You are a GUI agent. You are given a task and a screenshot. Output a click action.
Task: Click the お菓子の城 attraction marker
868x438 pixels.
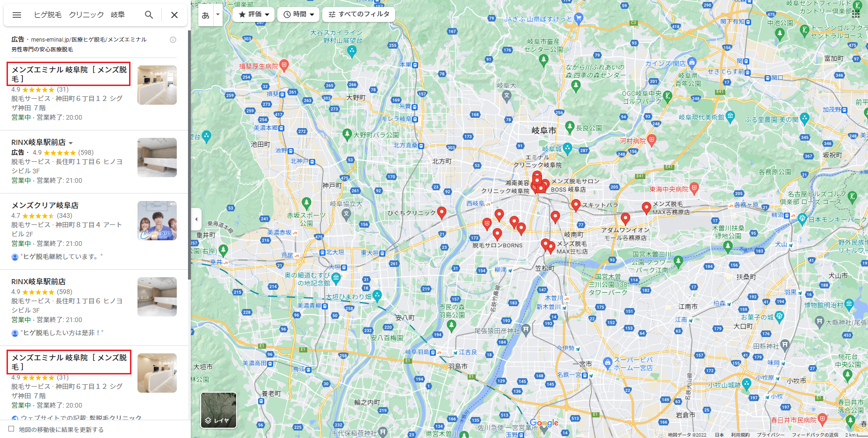[779, 316]
